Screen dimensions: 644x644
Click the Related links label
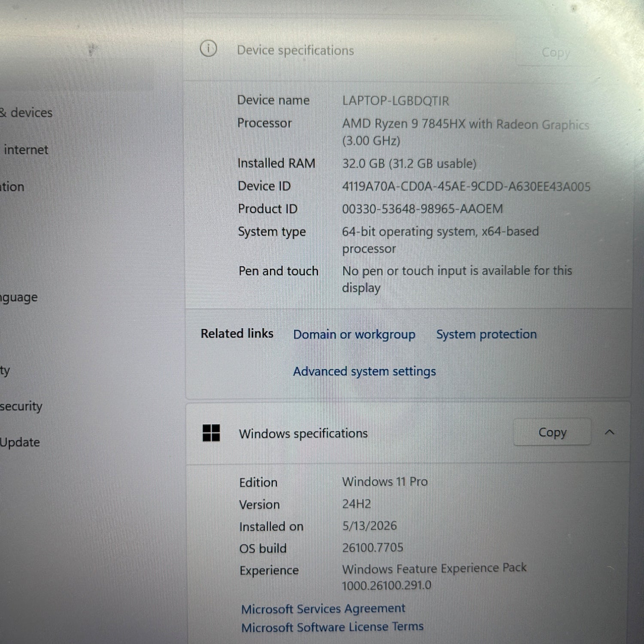point(237,334)
